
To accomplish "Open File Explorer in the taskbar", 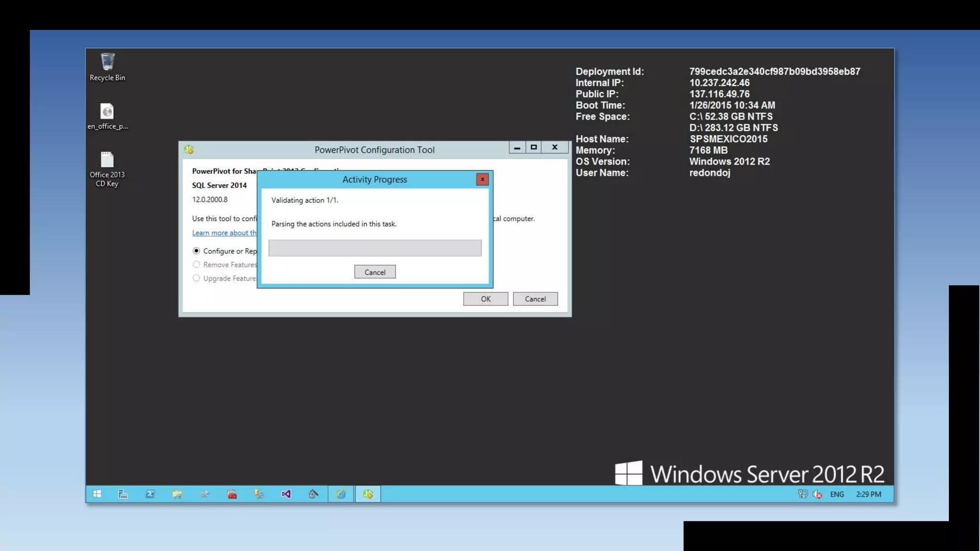I will tap(178, 494).
